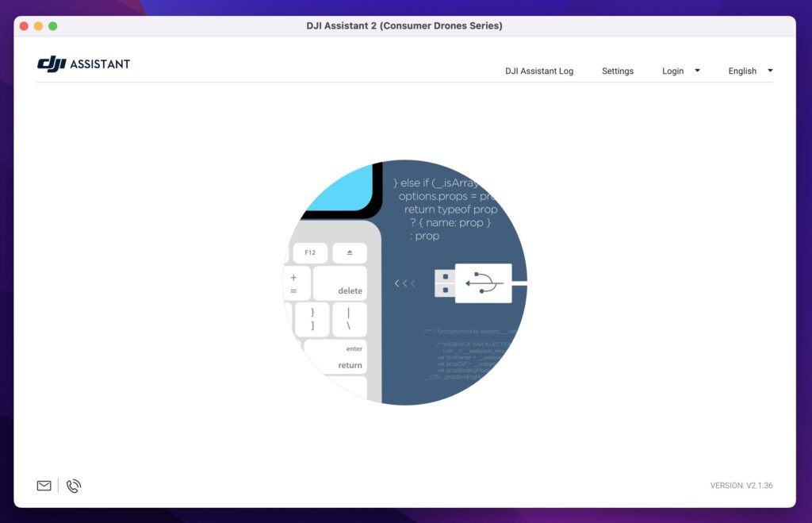This screenshot has width=812, height=523.
Task: Click the VERSION: V2.1.36 text
Action: click(x=741, y=486)
